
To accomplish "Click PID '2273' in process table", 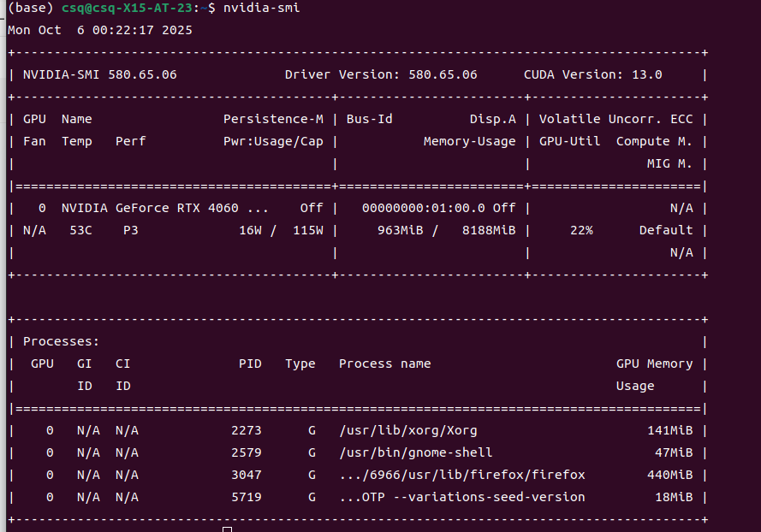I will coord(247,430).
